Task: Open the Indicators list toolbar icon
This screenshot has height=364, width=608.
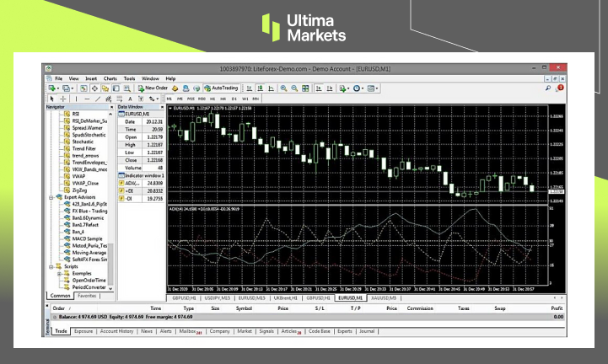Action: click(x=342, y=88)
